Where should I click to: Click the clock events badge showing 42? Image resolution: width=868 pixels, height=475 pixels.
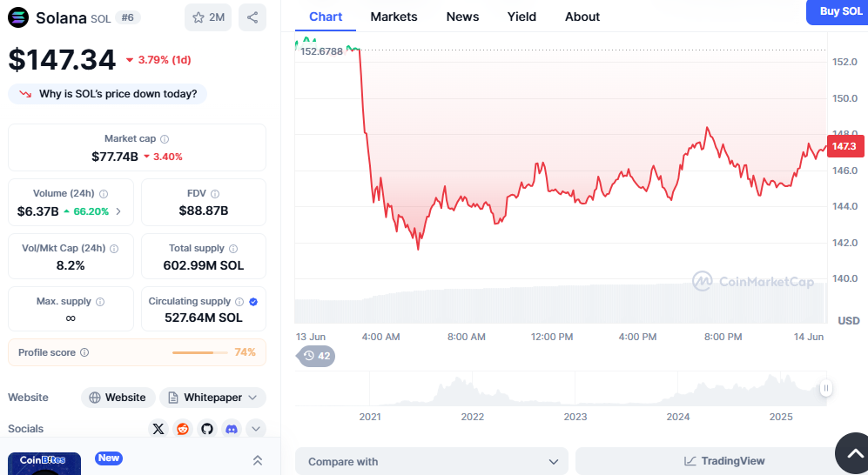coord(317,356)
